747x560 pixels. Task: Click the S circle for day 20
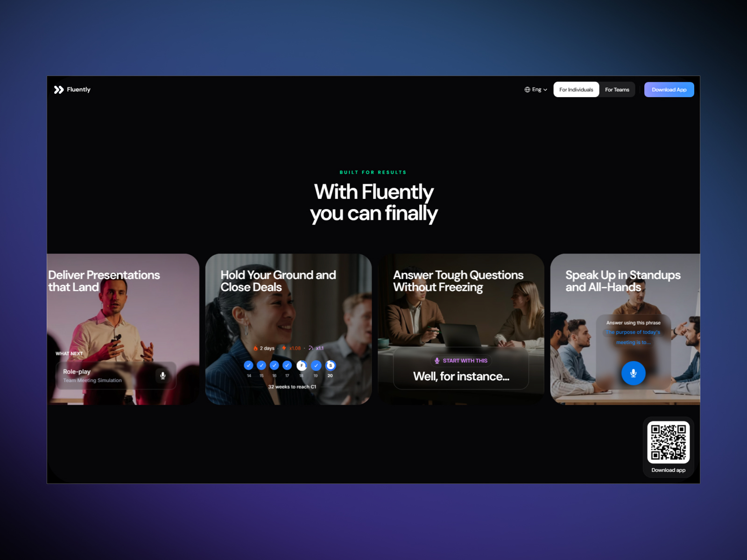coord(331,365)
